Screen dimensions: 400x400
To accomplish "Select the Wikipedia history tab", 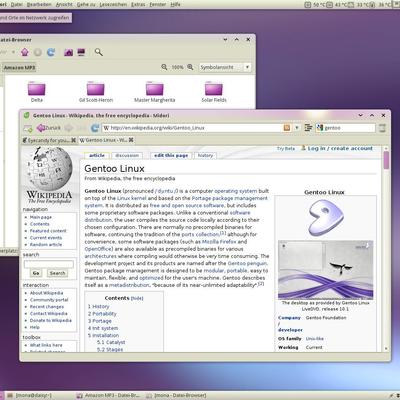I will click(x=205, y=155).
